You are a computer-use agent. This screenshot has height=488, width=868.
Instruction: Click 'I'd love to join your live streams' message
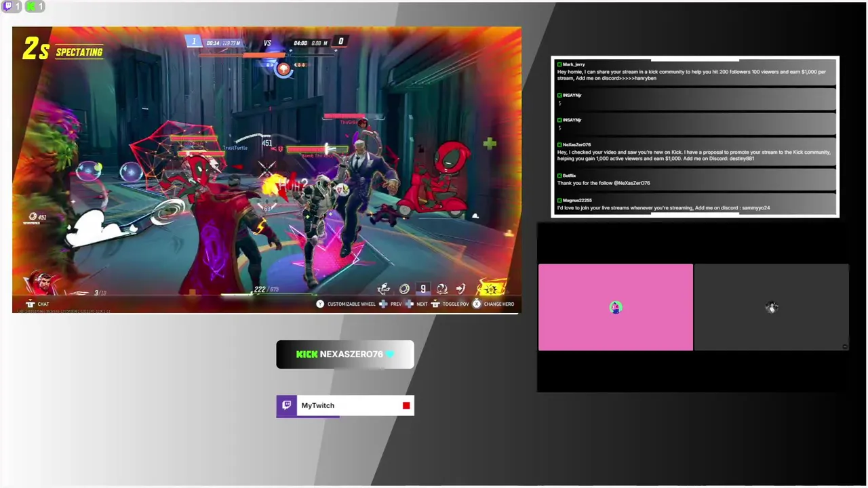663,208
